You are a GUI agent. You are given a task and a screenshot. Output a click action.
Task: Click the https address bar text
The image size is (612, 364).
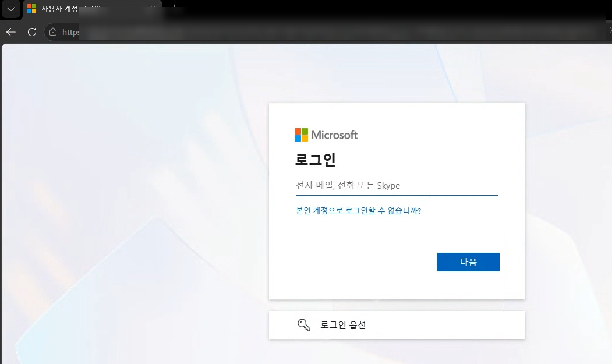tap(70, 32)
